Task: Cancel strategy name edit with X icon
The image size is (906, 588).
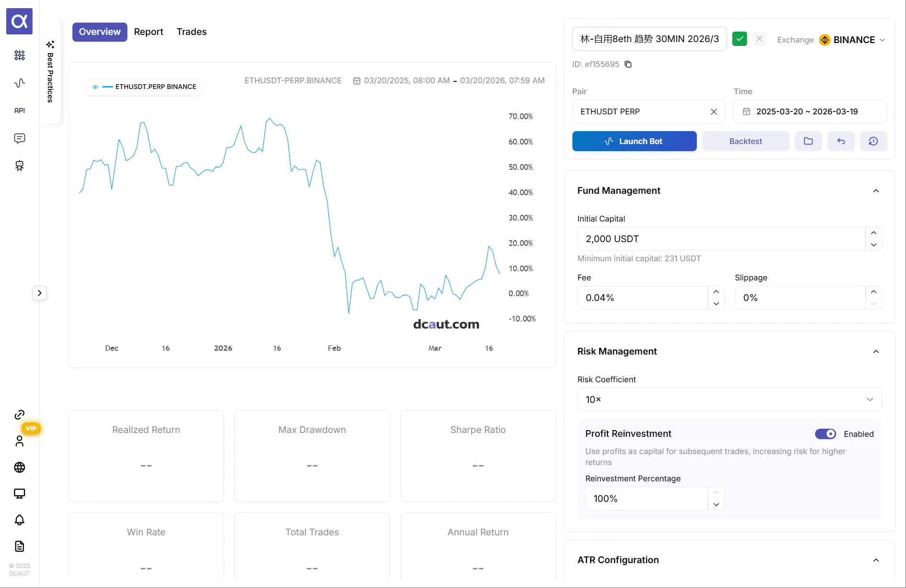Action: coord(759,39)
